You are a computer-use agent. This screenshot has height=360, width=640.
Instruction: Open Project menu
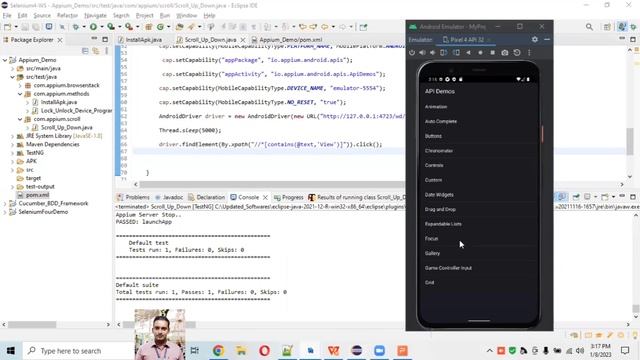pyautogui.click(x=144, y=16)
